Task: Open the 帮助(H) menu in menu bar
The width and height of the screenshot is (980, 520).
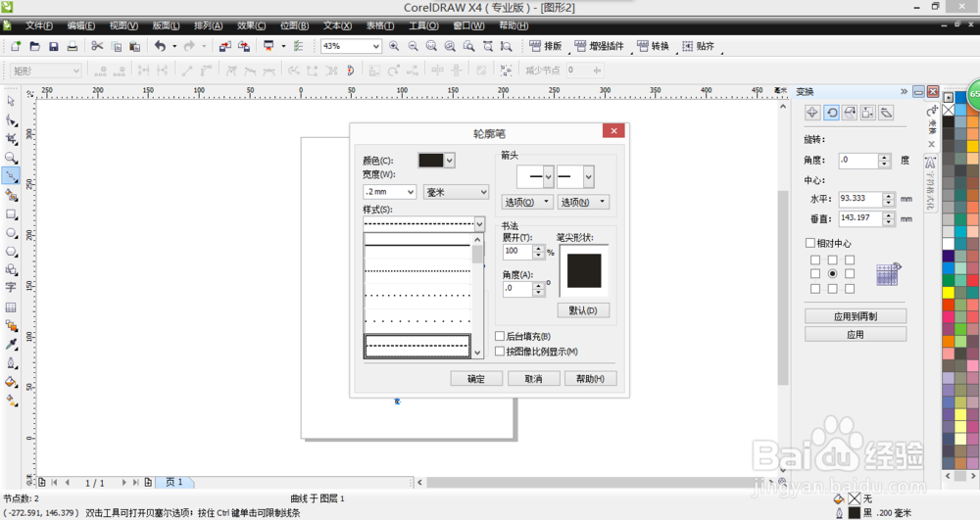Action: point(514,25)
